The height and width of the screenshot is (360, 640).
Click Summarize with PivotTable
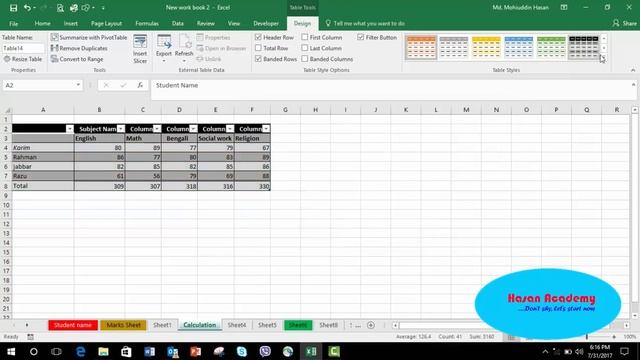point(89,37)
